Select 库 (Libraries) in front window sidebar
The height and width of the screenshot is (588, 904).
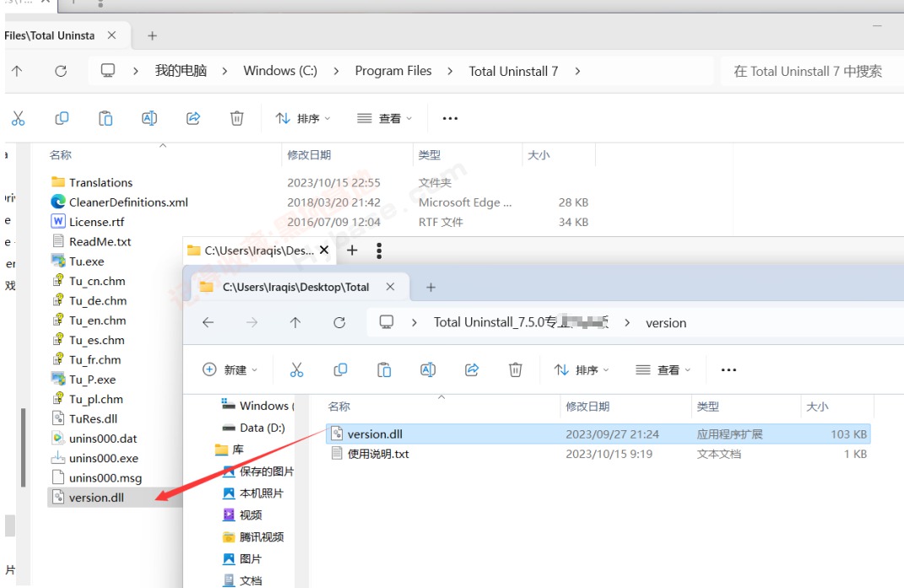click(230, 450)
